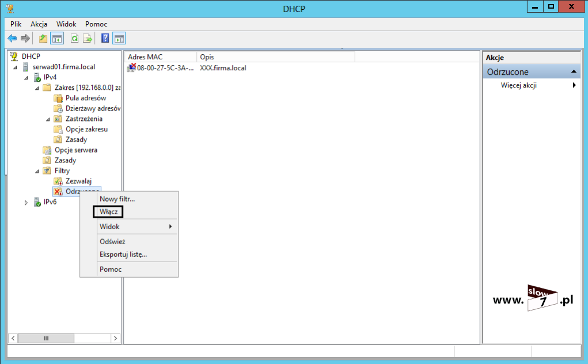
Task: Sort by the Adres MAC column header
Action: [160, 56]
